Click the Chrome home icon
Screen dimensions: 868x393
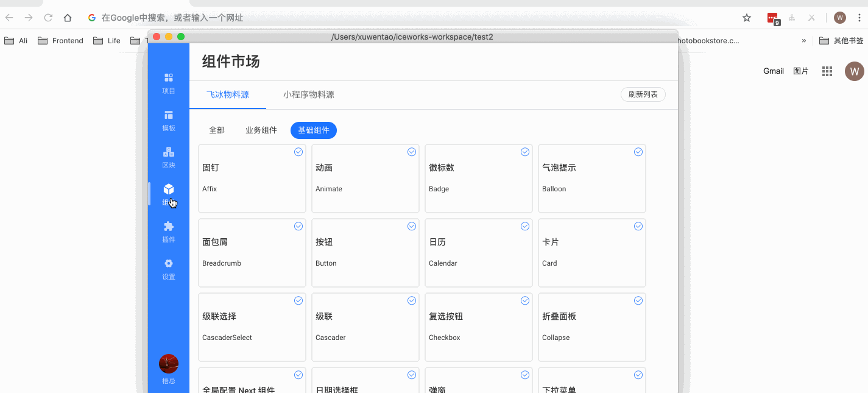[68, 18]
